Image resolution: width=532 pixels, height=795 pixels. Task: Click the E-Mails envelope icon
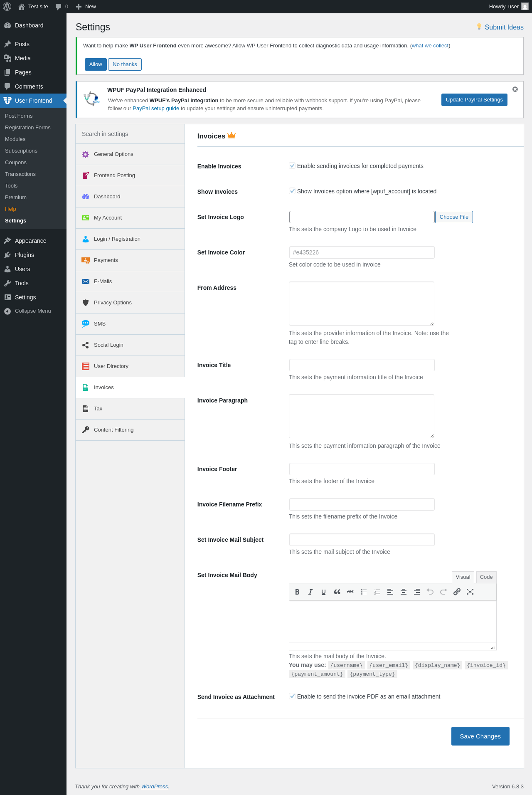86,281
